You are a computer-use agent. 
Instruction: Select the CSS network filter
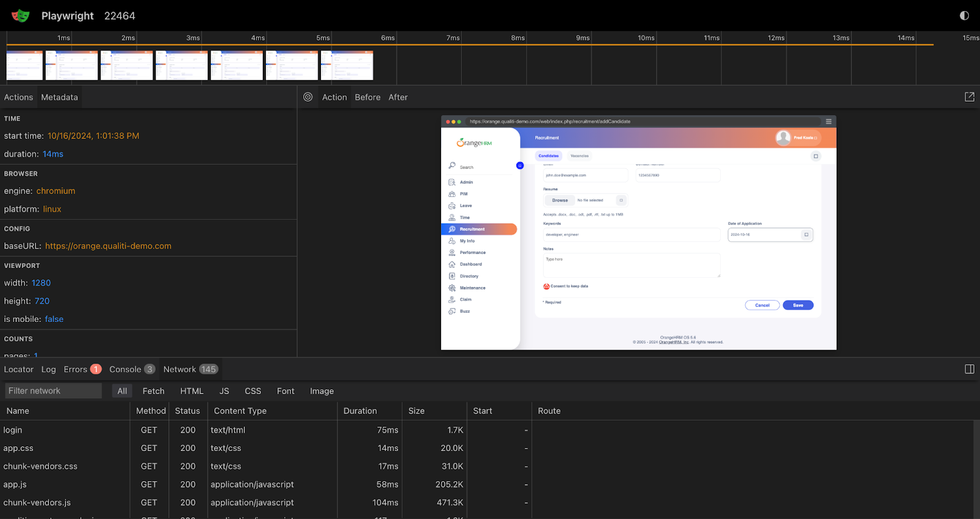point(253,391)
